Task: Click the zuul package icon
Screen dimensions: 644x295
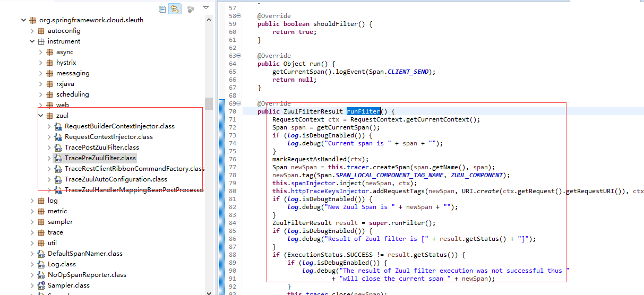Action: [49, 116]
